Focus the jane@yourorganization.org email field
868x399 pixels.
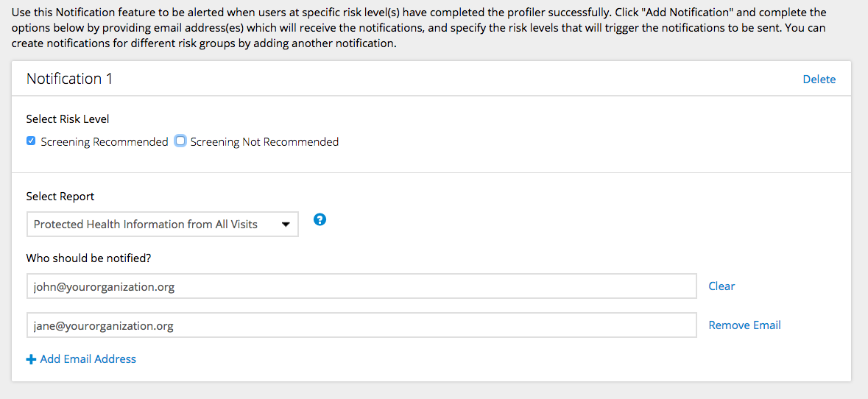tap(361, 325)
